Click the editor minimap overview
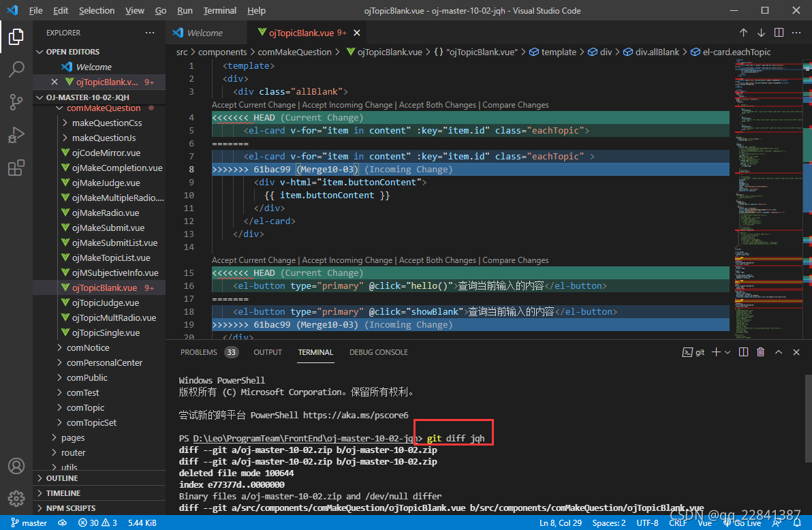The width and height of the screenshot is (812, 530). tap(768, 200)
